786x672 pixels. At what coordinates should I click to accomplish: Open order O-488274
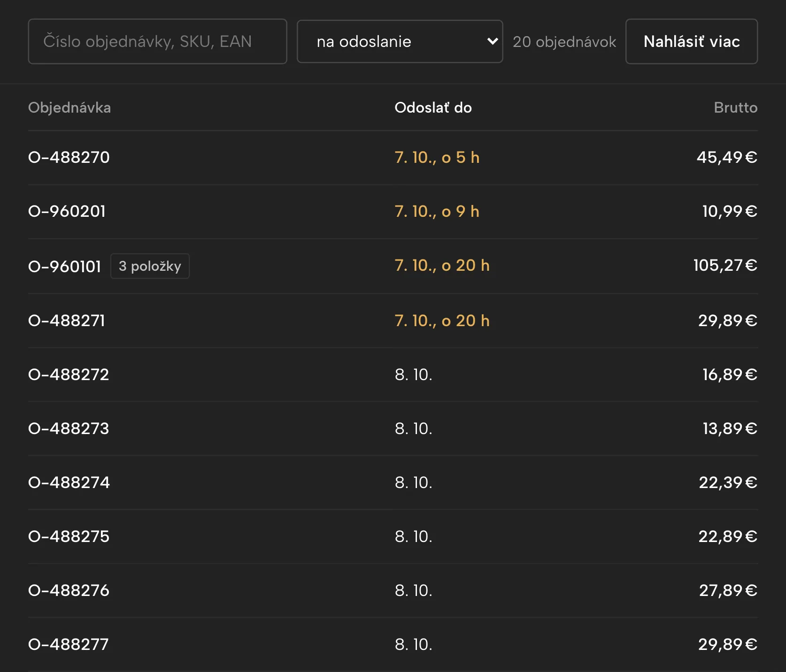[69, 482]
